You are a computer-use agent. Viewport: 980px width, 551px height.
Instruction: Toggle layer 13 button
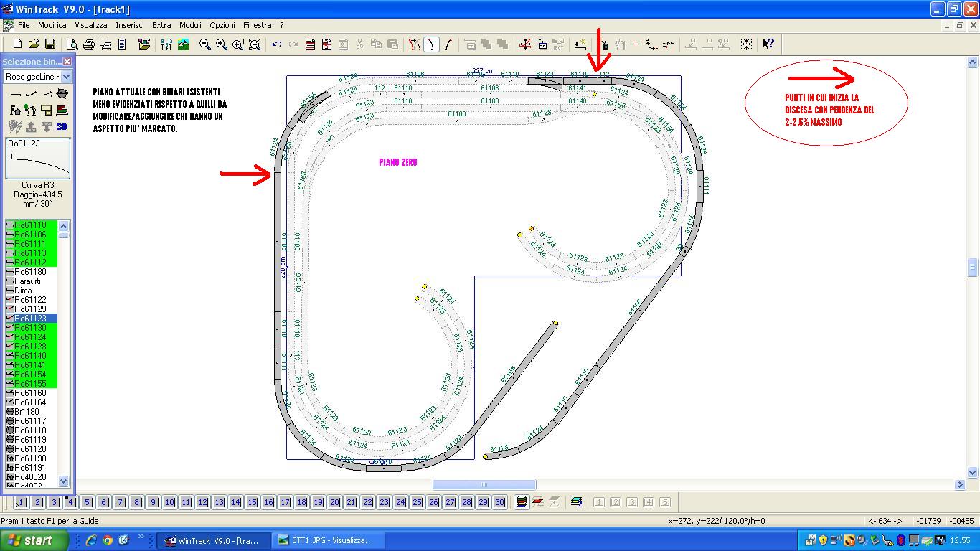pos(219,502)
